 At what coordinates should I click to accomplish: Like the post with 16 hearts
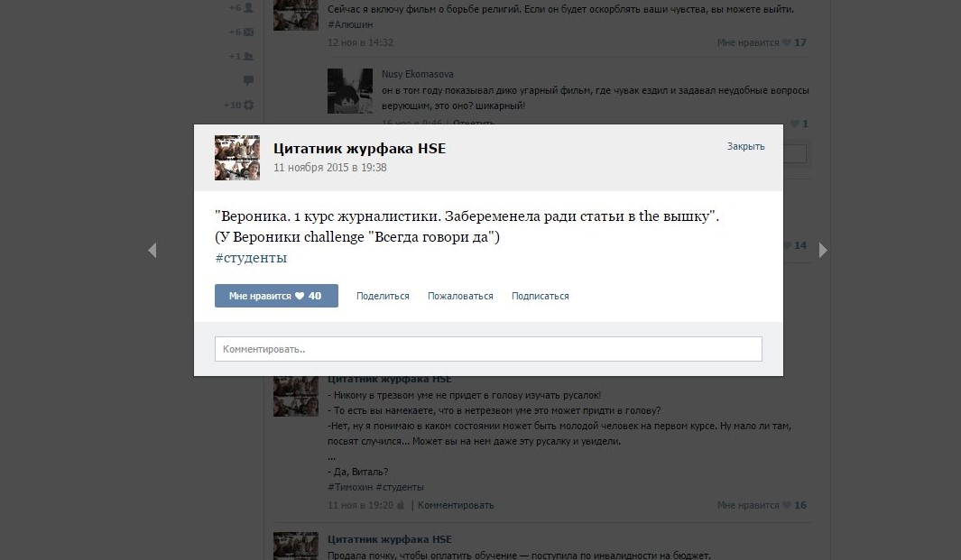[762, 506]
